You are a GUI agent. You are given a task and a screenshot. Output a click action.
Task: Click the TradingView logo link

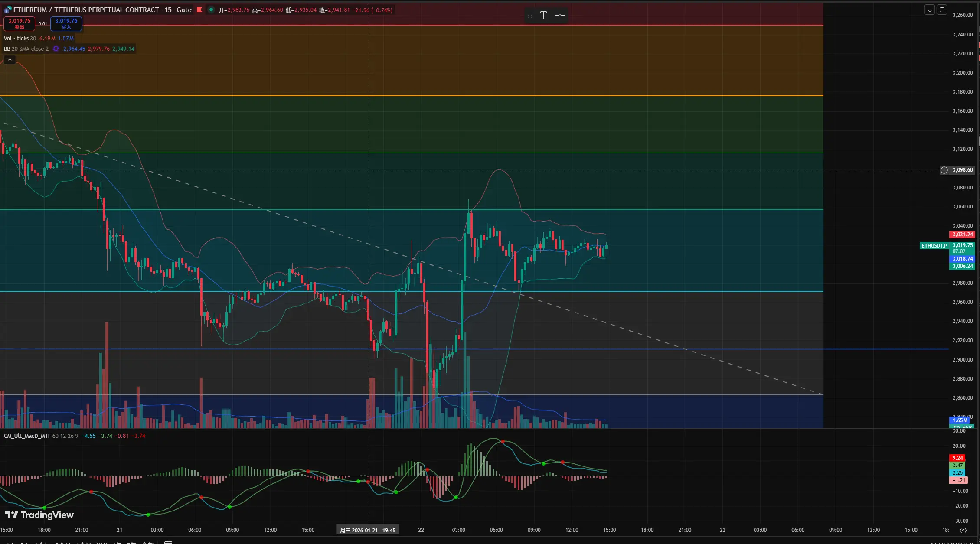coord(39,515)
